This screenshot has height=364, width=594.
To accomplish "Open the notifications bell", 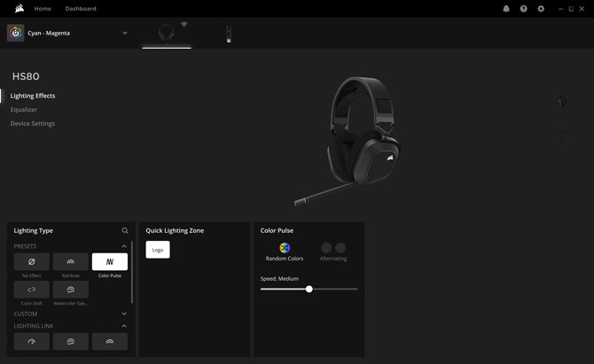I will 506,9.
